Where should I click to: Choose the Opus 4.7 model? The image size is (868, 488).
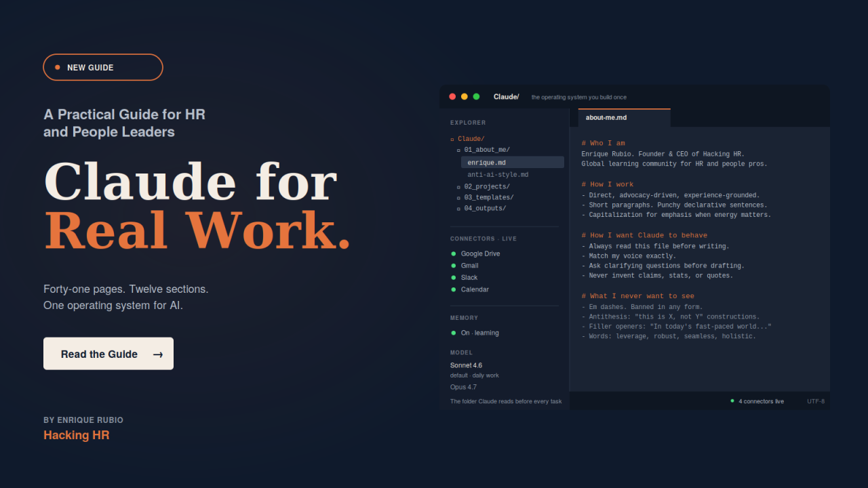pyautogui.click(x=463, y=387)
